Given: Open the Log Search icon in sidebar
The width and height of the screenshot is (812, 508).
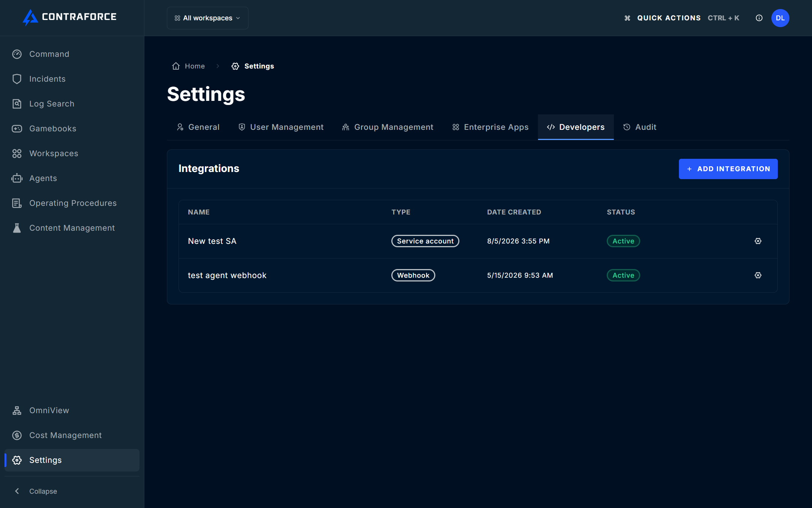Looking at the screenshot, I should [17, 104].
